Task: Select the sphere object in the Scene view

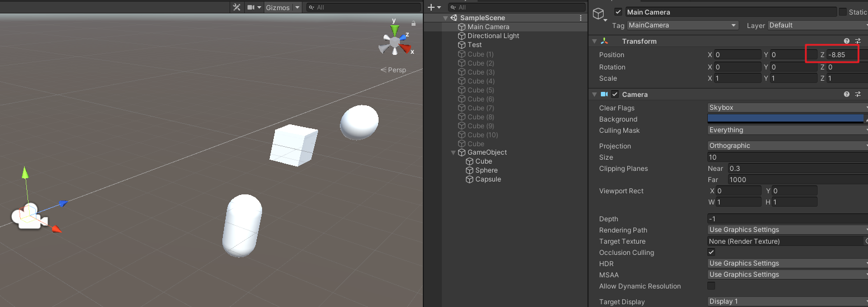Action: coord(359,122)
